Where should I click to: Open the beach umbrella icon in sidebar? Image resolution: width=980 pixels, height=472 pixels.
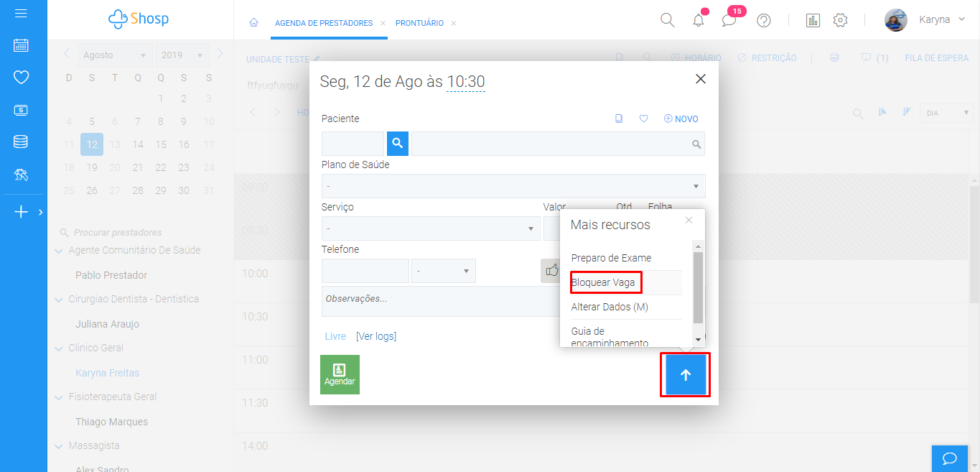(x=21, y=174)
